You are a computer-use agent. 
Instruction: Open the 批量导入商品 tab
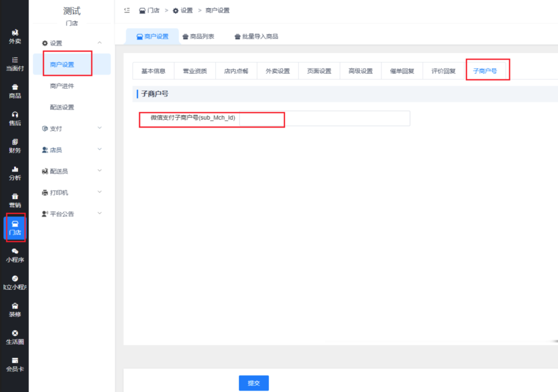click(256, 36)
